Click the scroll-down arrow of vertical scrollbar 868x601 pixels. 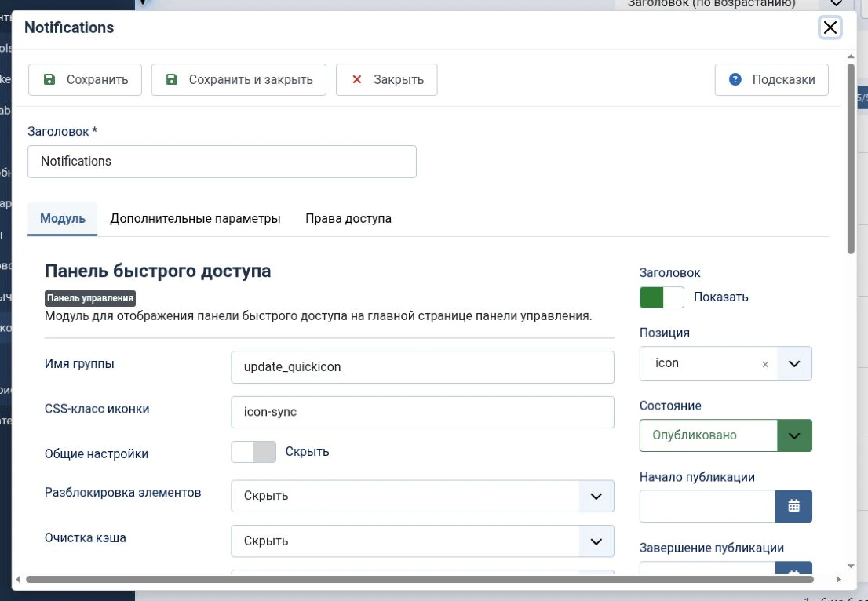[851, 566]
